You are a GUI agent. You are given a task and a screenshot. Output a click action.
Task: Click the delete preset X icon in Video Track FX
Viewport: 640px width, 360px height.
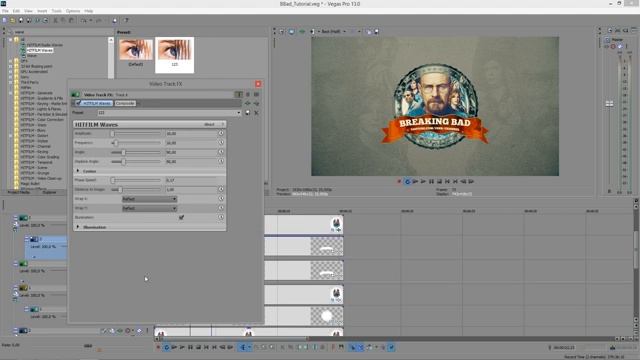click(x=256, y=113)
